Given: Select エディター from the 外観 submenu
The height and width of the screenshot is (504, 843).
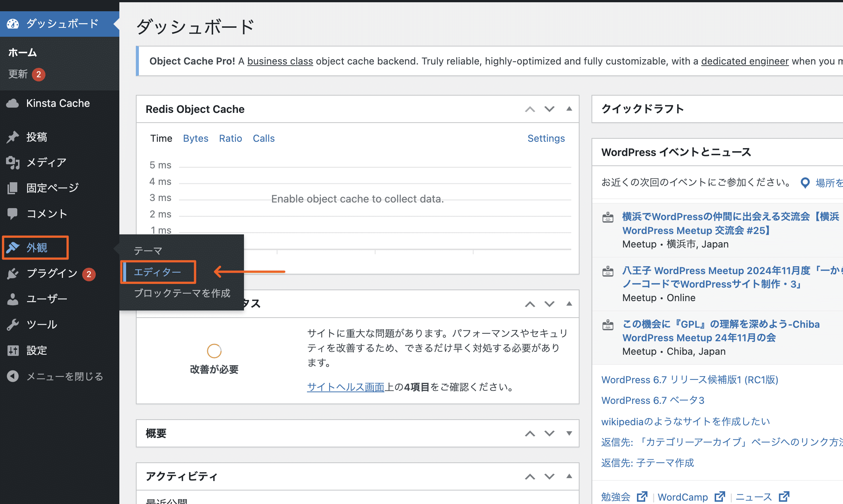Looking at the screenshot, I should tap(158, 271).
